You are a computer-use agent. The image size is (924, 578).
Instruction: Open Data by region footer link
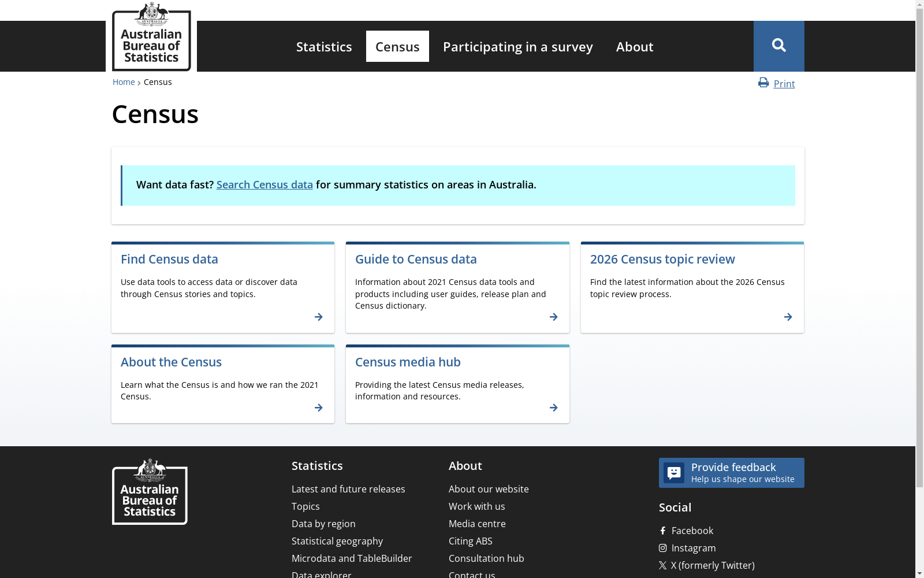pos(323,524)
